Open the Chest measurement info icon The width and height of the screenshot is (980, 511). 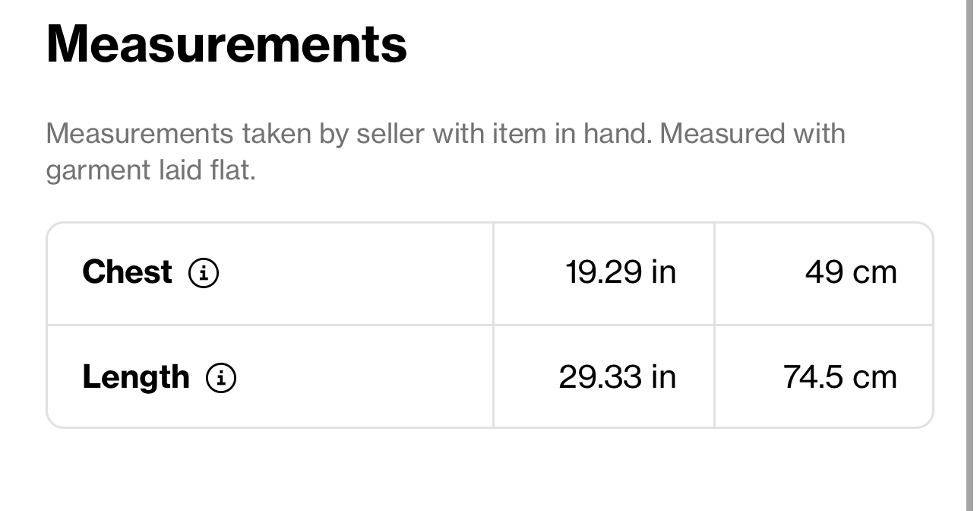(204, 272)
